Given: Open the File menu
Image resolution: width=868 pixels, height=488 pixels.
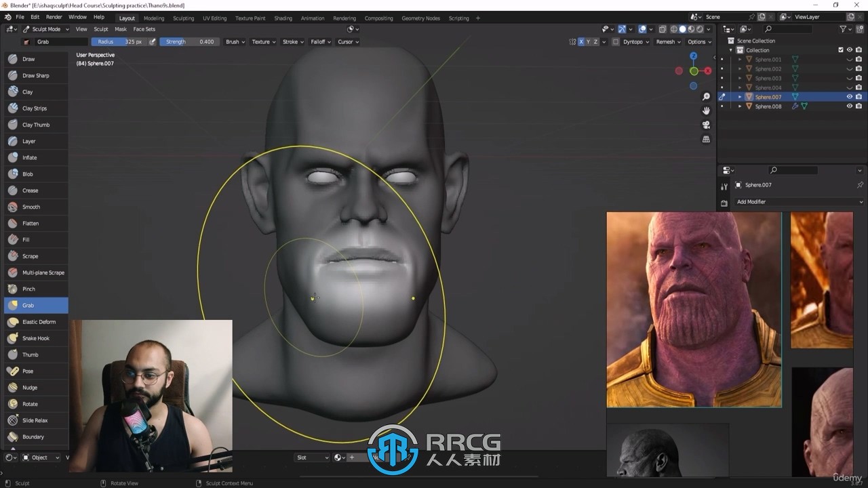Looking at the screenshot, I should pyautogui.click(x=20, y=17).
